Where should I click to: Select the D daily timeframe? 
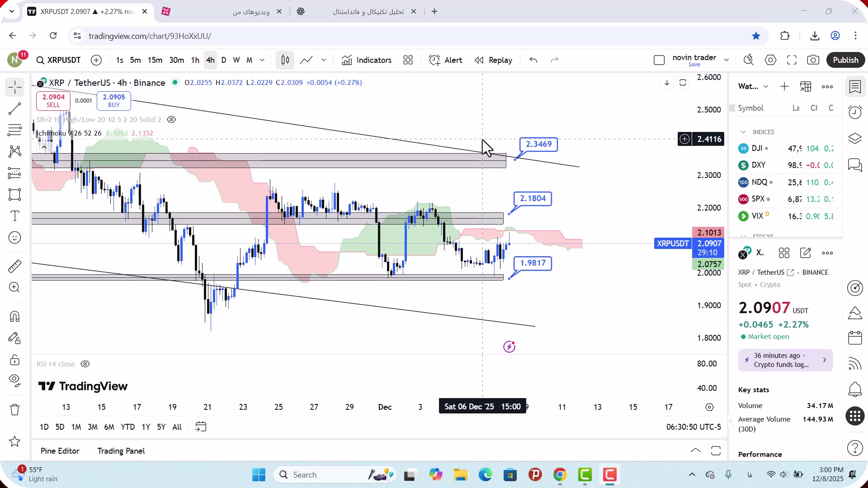click(224, 60)
